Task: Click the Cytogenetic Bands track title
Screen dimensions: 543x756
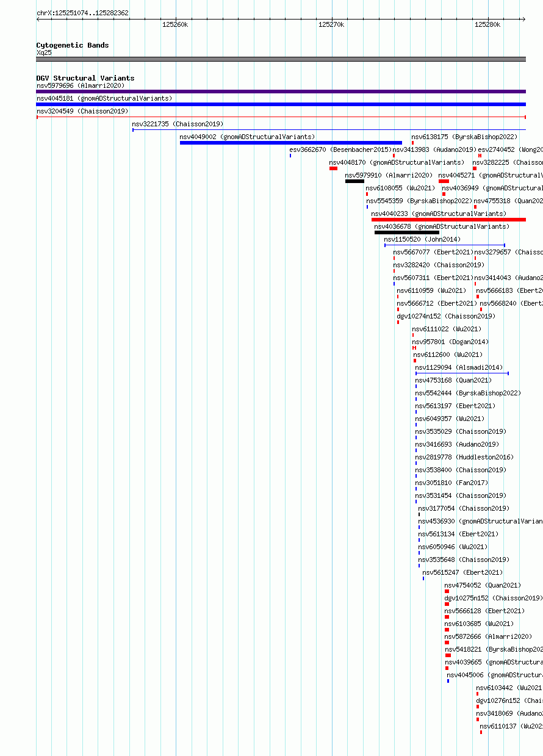Action: coord(73,45)
